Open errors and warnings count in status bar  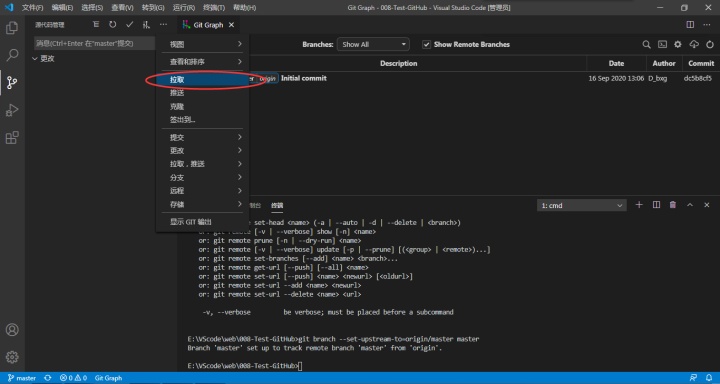pyautogui.click(x=73, y=378)
